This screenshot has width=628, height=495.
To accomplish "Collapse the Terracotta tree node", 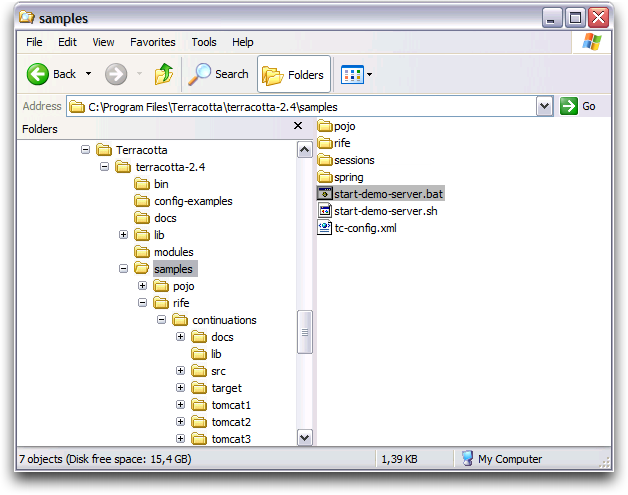I will [x=85, y=150].
